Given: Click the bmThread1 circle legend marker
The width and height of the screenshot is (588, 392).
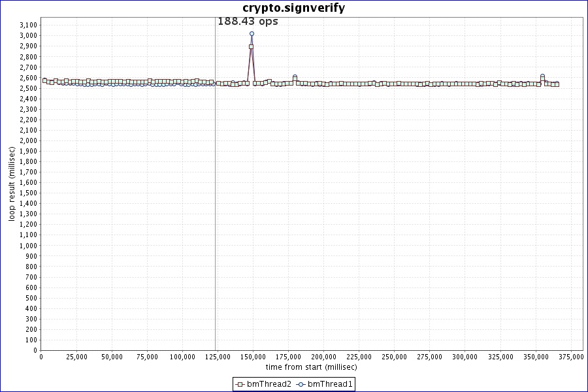Looking at the screenshot, I should (302, 385).
